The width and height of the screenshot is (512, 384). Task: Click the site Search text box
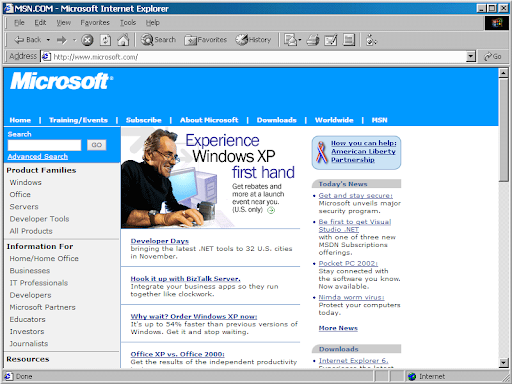44,145
